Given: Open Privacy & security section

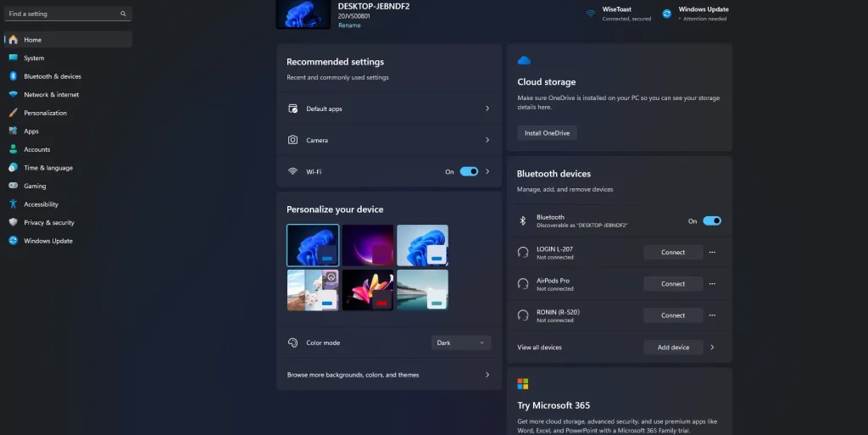Looking at the screenshot, I should pos(68,222).
